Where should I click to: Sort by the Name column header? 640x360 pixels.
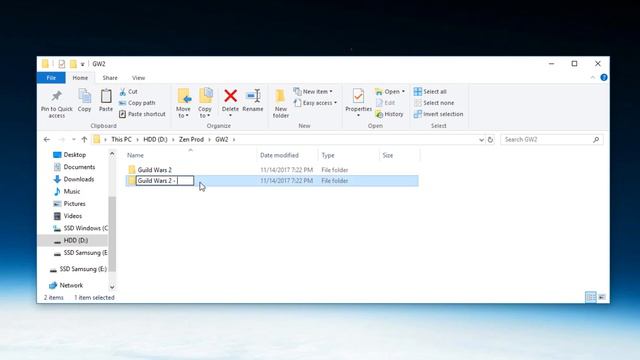pos(190,155)
